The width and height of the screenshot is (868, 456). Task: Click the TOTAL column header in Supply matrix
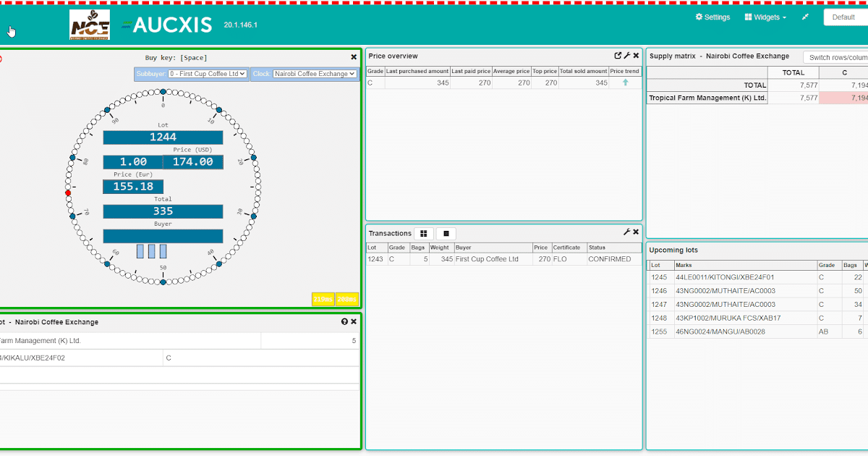[793, 72]
